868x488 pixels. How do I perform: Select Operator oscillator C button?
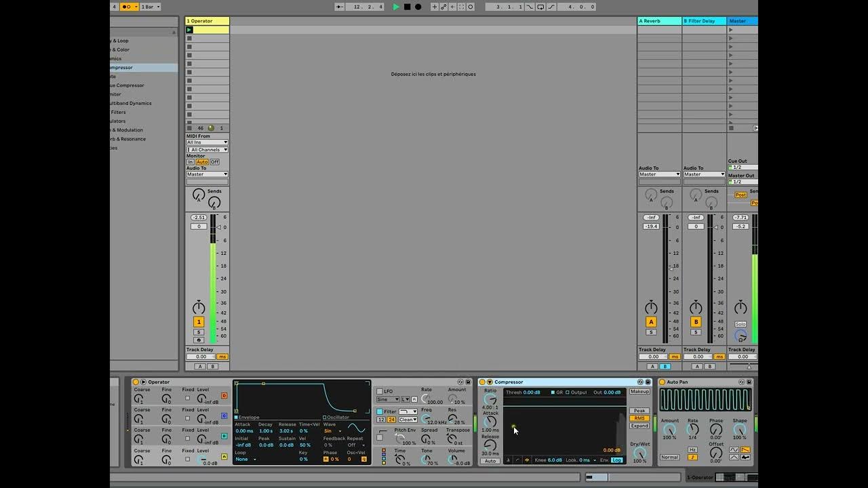[x=224, y=416]
